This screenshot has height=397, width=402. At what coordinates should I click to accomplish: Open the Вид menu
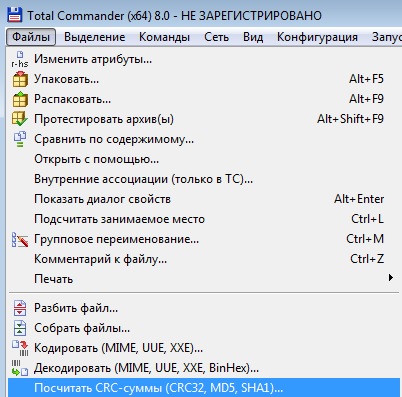pos(253,37)
